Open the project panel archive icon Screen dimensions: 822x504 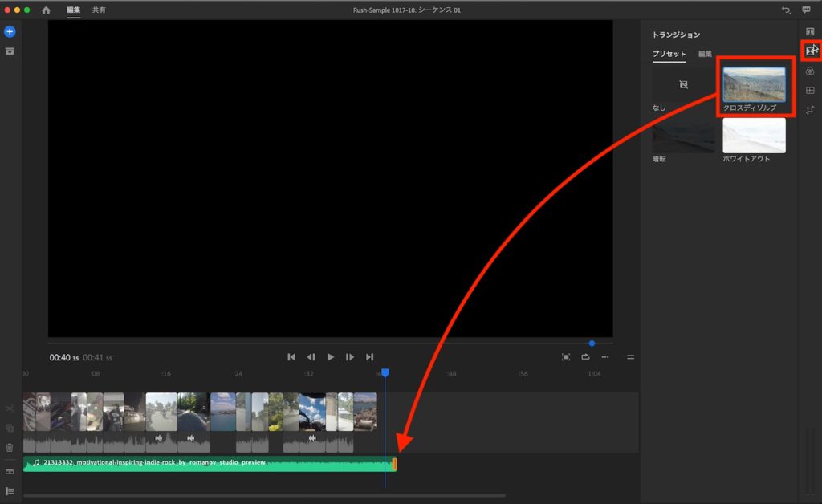10,51
